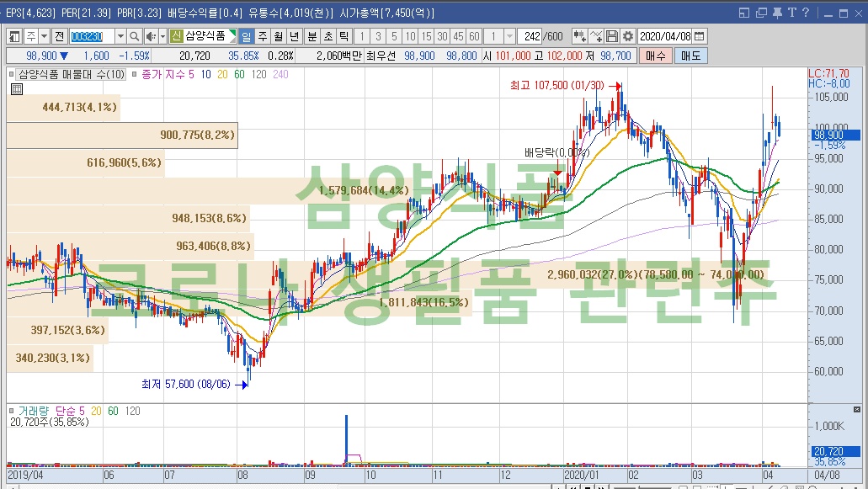This screenshot has width=868, height=489.
Task: Choose the 3 interval button
Action: coord(378,36)
